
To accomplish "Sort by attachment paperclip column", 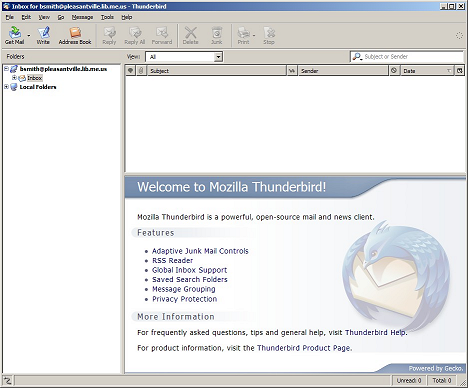I will tap(141, 71).
